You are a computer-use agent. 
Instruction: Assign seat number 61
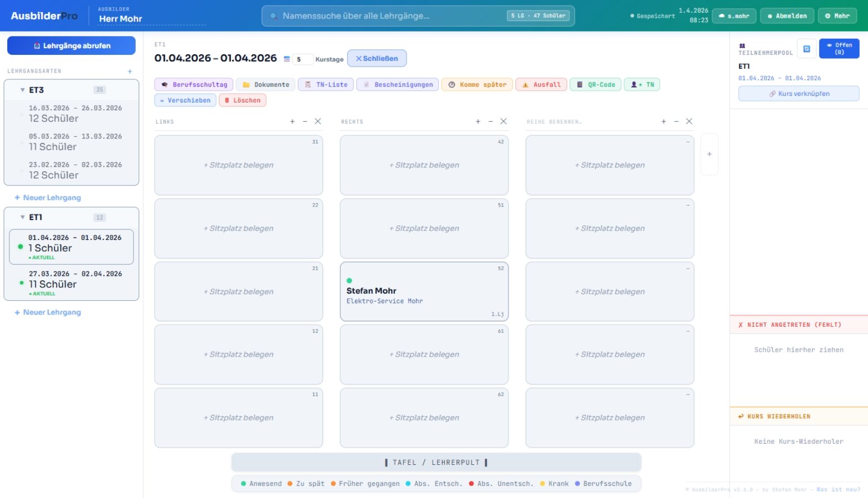pyautogui.click(x=424, y=355)
